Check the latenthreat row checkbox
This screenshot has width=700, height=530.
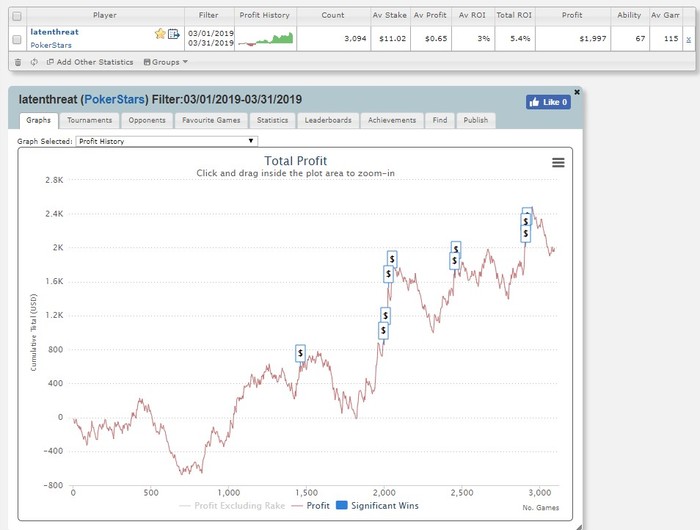click(17, 39)
